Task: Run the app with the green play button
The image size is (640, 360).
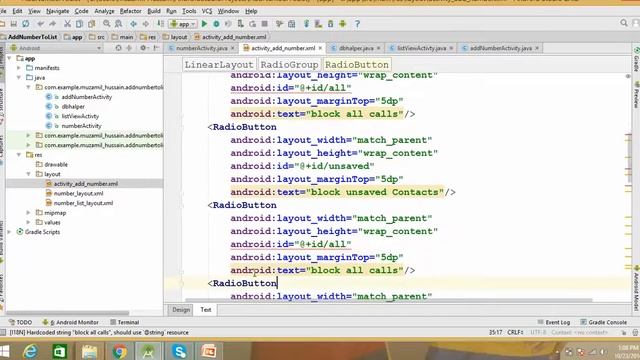Action: (x=204, y=24)
